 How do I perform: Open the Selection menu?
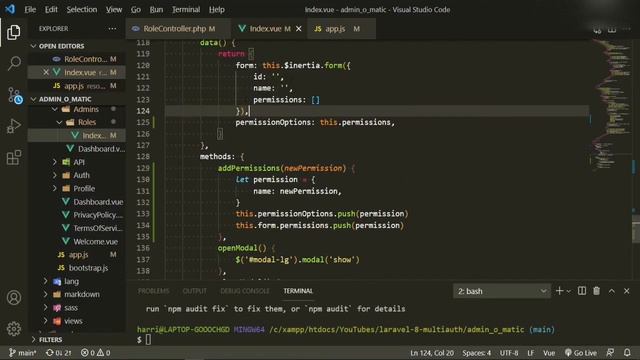pos(82,9)
